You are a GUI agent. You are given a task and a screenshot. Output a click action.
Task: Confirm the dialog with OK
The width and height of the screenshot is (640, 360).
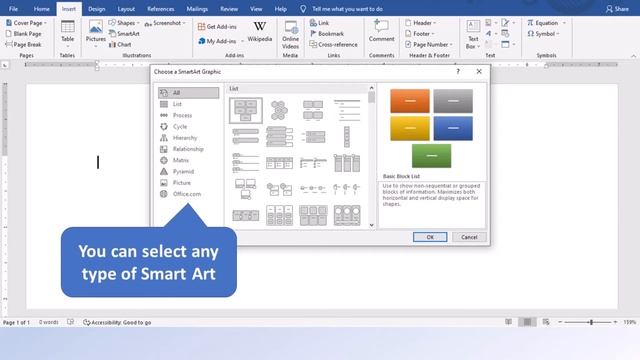[x=430, y=237]
